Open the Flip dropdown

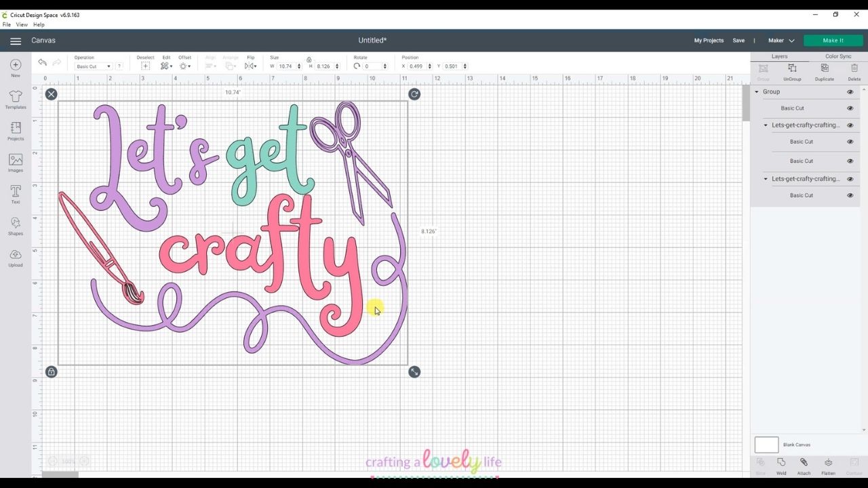click(x=250, y=66)
